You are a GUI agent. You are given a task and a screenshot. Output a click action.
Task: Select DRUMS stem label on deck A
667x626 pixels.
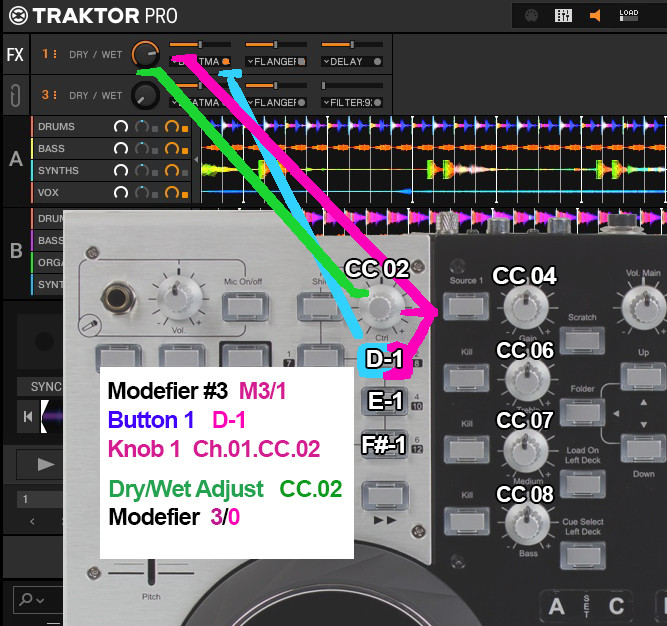pyautogui.click(x=56, y=127)
